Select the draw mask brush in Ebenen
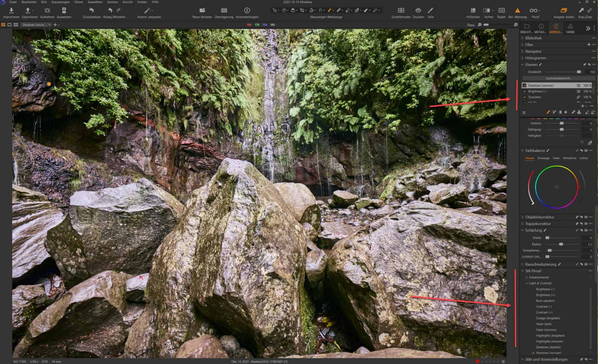This screenshot has height=364, width=598. (549, 112)
